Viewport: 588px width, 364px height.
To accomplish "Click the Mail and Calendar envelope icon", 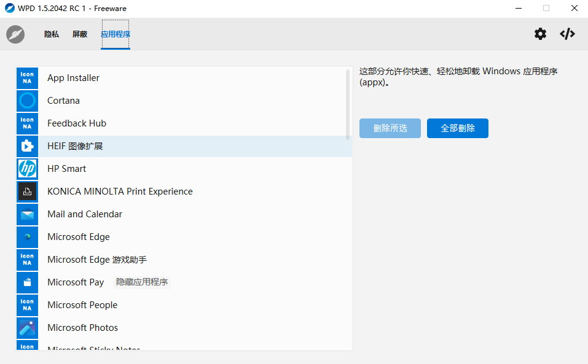I will 28,214.
